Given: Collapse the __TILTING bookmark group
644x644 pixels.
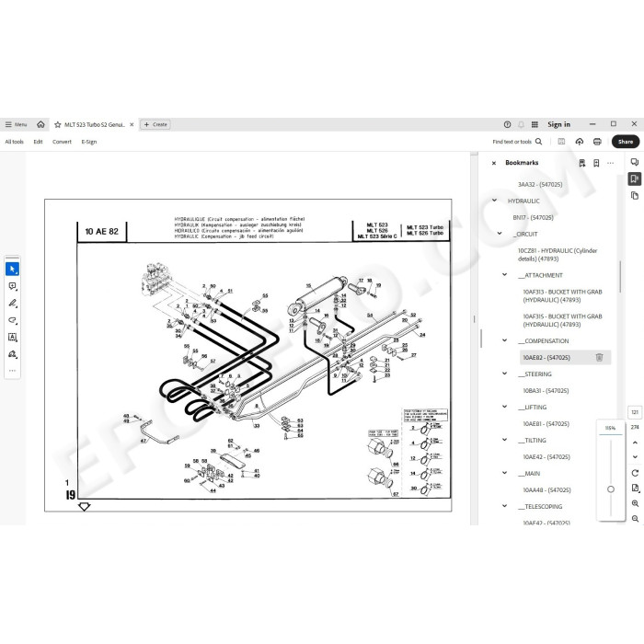Looking at the screenshot, I should 505,440.
